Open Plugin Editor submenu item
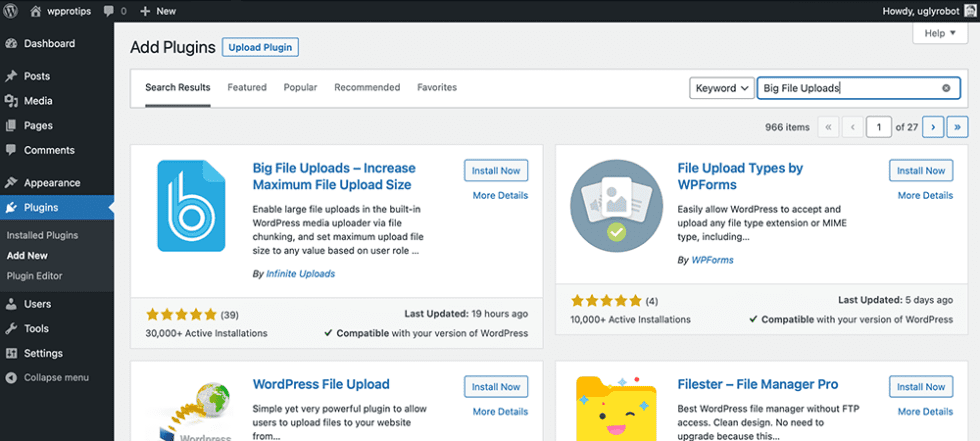980x441 pixels. tap(35, 275)
